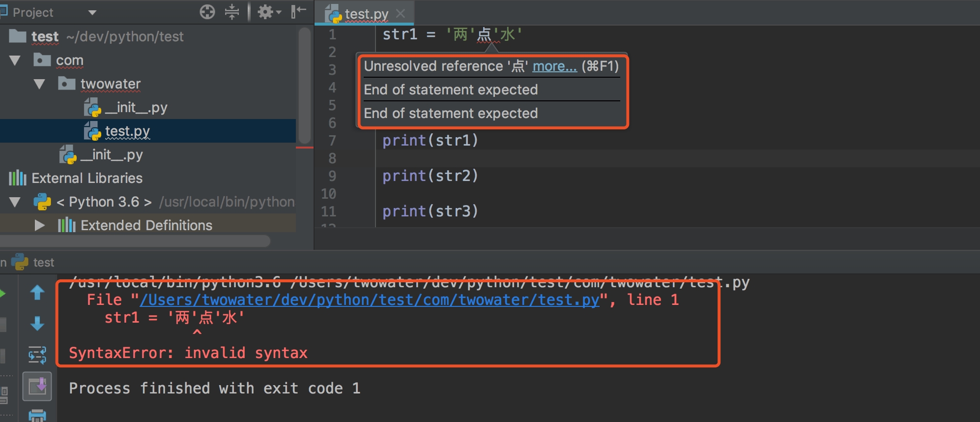
Task: Select the test.py editor tab
Action: tap(366, 14)
